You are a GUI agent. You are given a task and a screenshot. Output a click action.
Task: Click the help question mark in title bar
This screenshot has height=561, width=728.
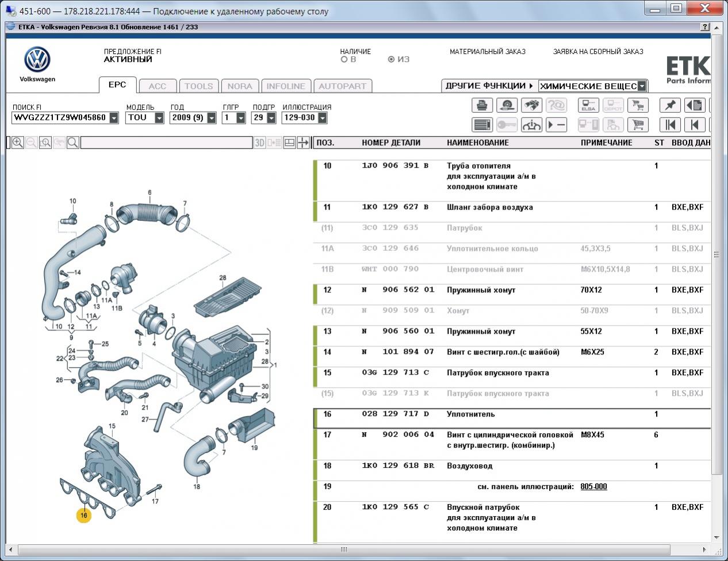tap(704, 27)
